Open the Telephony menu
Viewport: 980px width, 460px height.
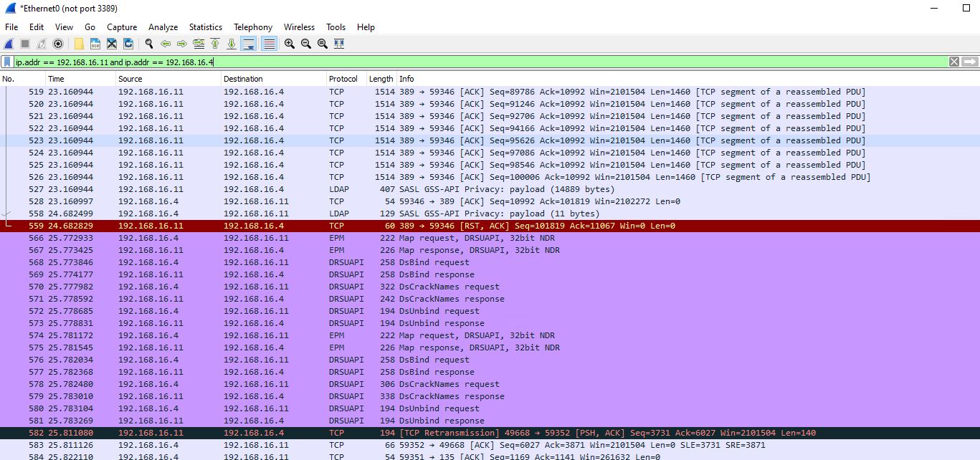click(x=252, y=27)
